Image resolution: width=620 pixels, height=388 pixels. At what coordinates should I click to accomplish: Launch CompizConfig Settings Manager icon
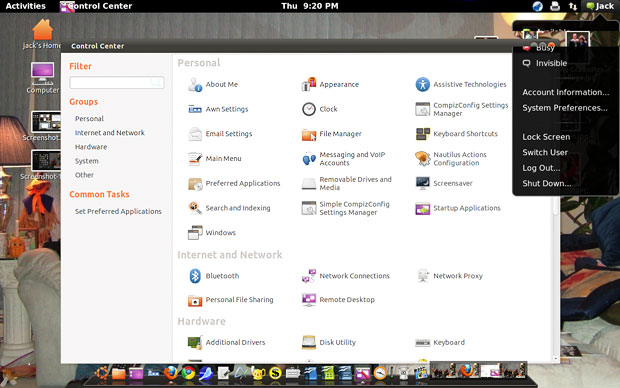point(423,109)
